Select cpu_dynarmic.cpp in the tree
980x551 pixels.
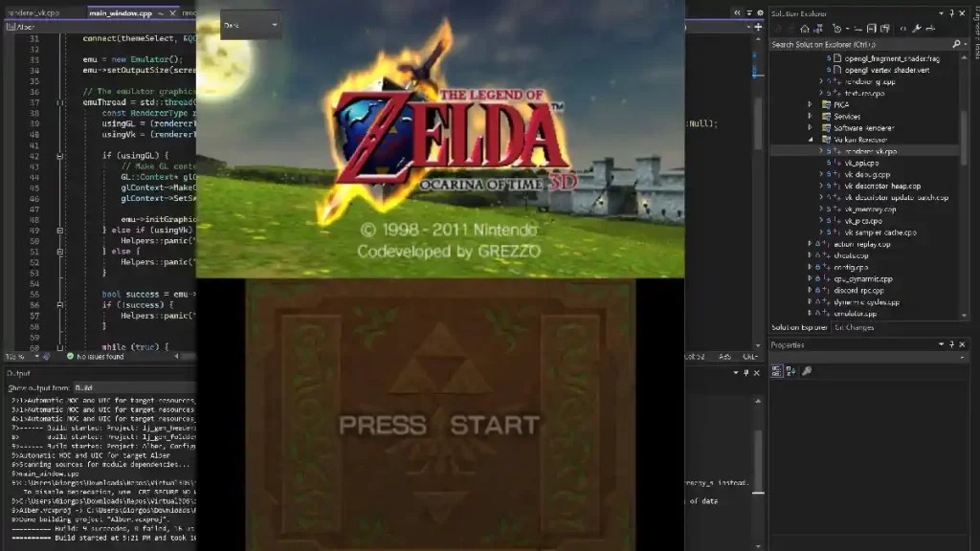(862, 279)
